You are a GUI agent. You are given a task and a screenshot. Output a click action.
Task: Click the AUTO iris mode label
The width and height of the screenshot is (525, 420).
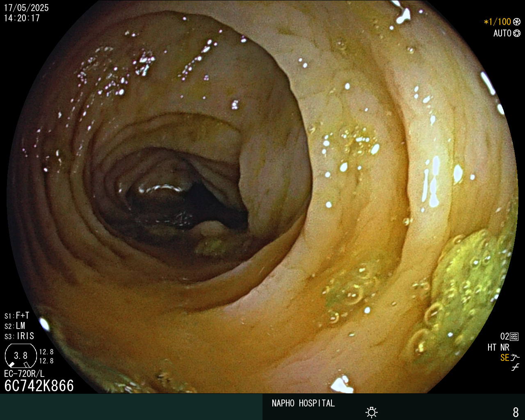coord(502,33)
